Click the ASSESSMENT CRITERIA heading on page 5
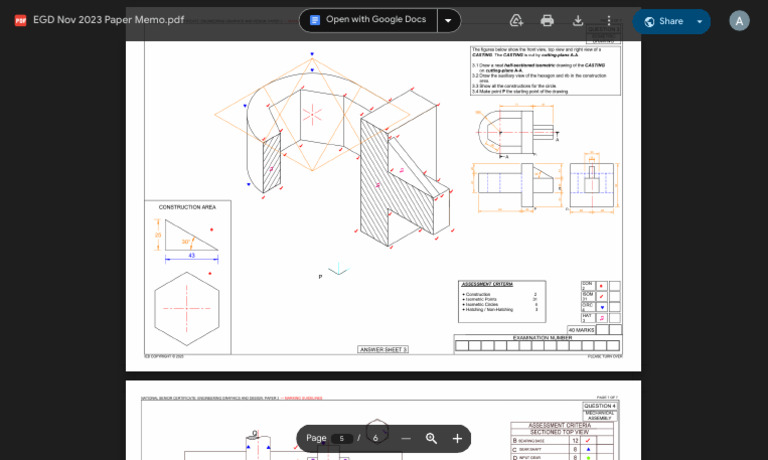 [x=487, y=284]
